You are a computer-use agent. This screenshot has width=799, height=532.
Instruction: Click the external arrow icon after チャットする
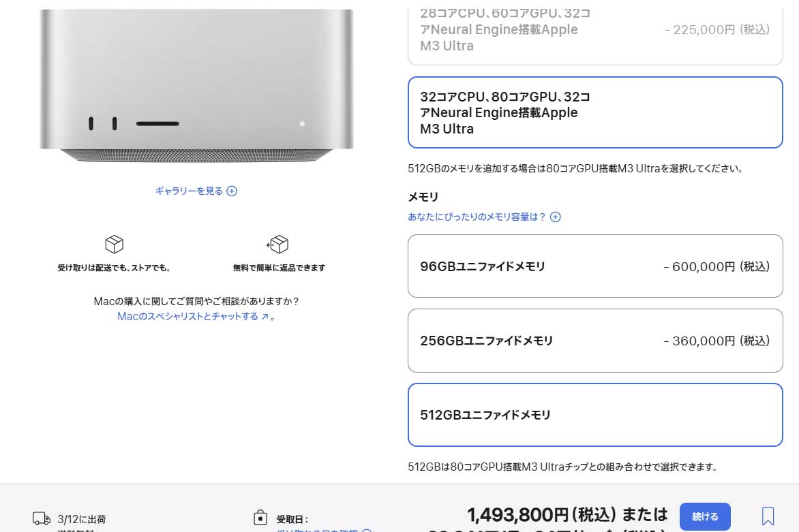[x=265, y=317]
